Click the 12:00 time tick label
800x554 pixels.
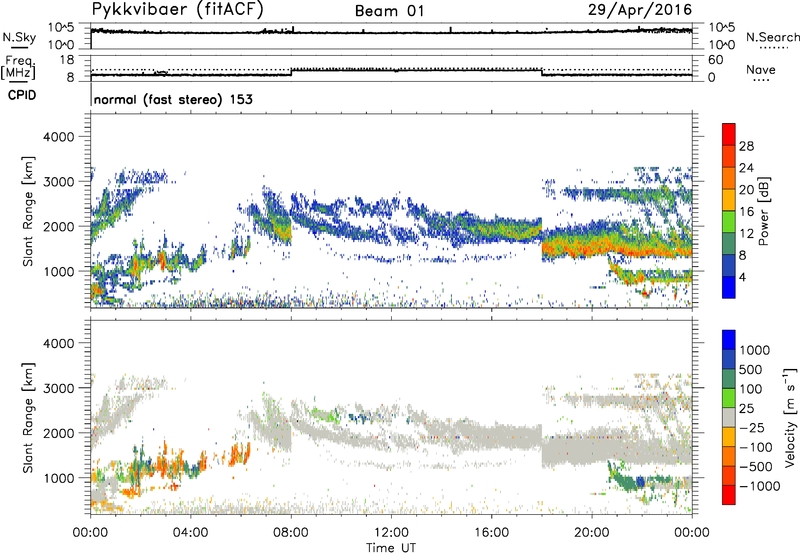(x=391, y=533)
